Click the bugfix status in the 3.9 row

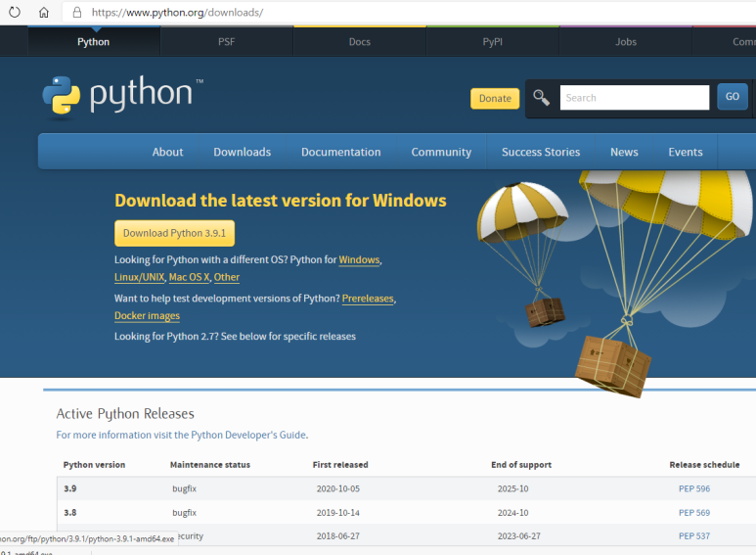pyautogui.click(x=185, y=488)
